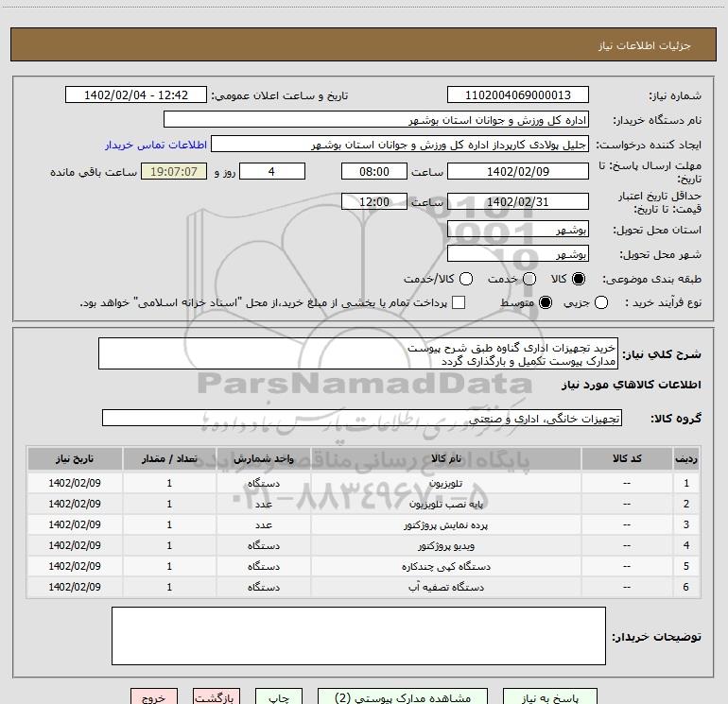Click the اطلاعات کالاهای مورد نیاز heading

[x=631, y=385]
